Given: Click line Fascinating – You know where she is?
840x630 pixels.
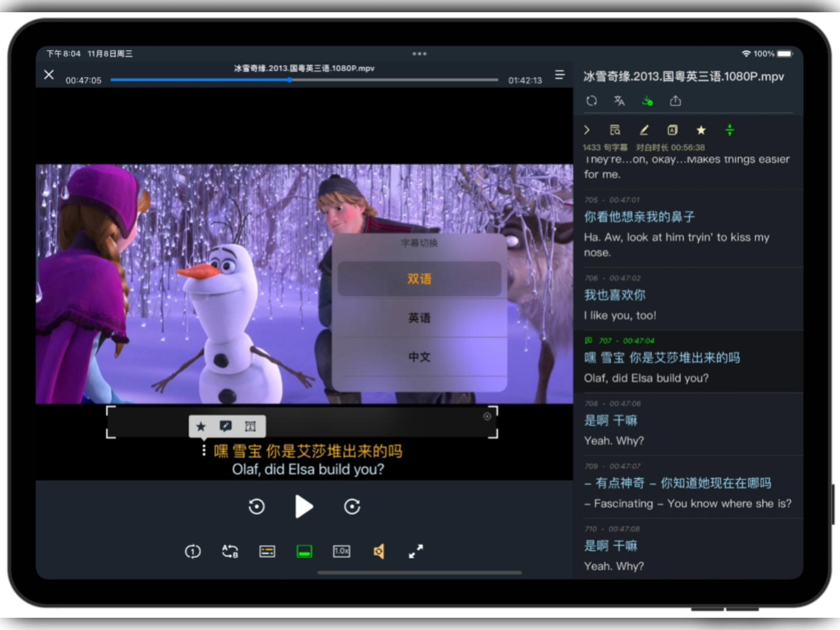Looking at the screenshot, I should 688,503.
